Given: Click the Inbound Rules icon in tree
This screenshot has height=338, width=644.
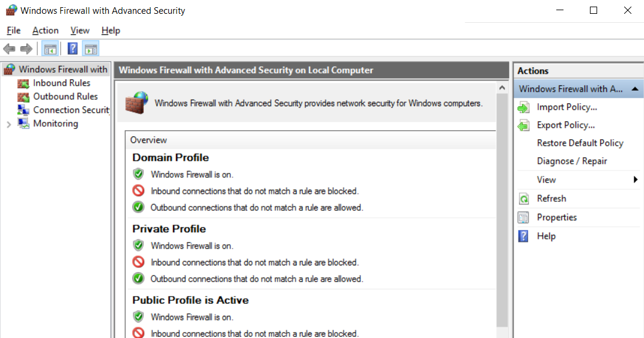Looking at the screenshot, I should point(23,83).
